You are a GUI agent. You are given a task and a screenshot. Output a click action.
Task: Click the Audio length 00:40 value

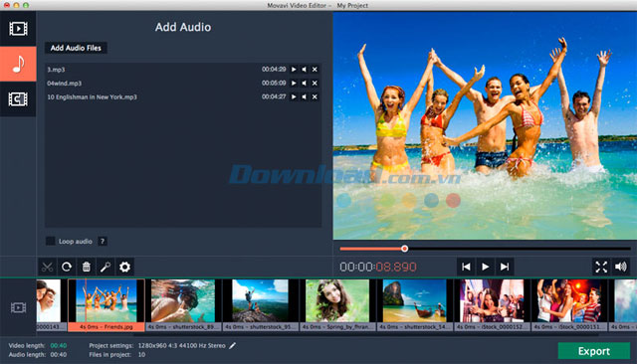point(58,355)
